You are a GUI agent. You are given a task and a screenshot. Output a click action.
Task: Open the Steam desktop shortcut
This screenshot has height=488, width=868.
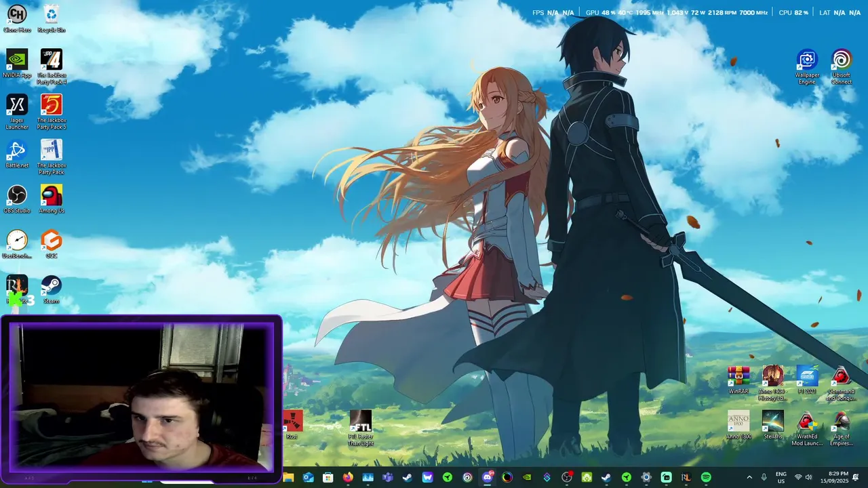52,289
